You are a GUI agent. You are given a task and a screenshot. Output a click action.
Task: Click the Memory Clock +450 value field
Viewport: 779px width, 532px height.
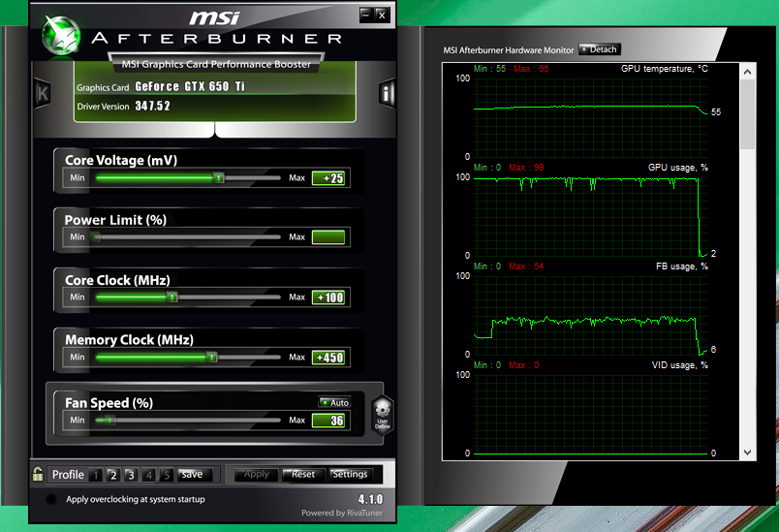(328, 358)
